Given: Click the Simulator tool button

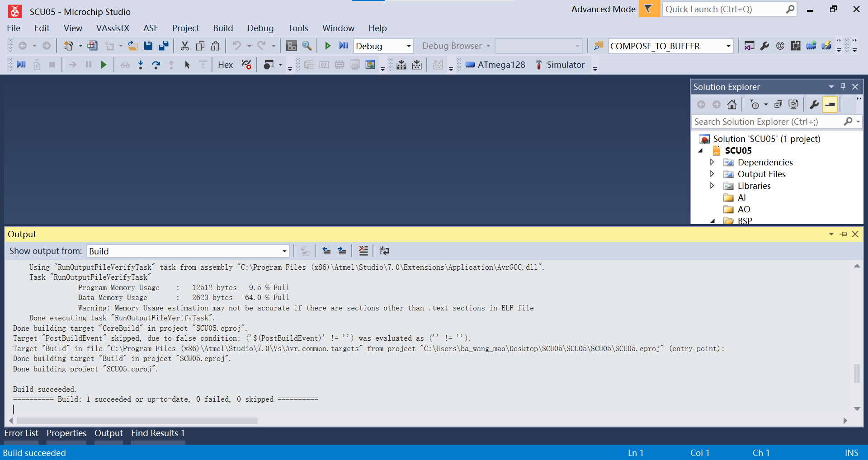Looking at the screenshot, I should point(561,65).
